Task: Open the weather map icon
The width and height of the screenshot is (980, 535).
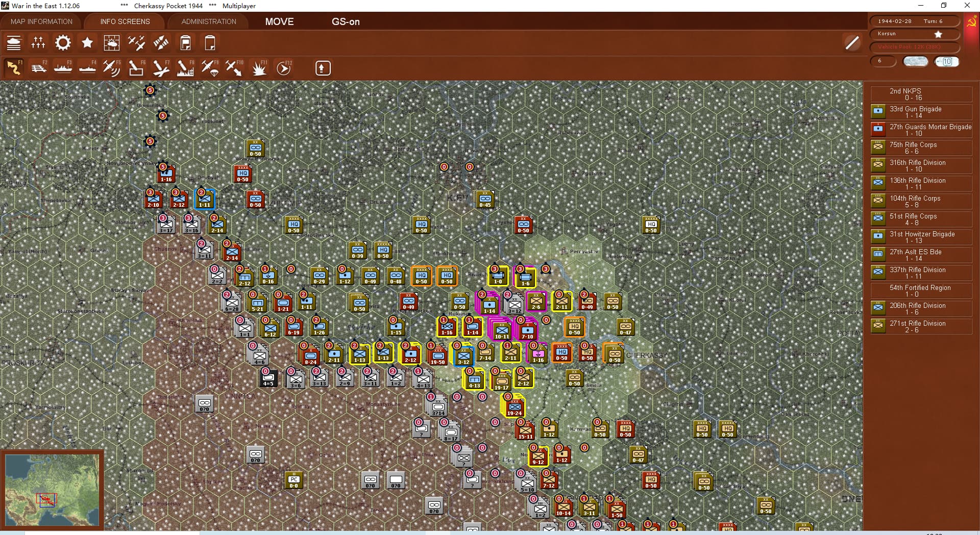Action: (x=112, y=43)
